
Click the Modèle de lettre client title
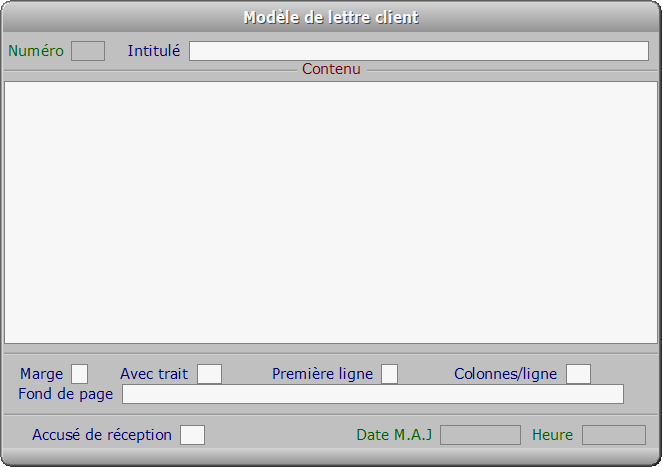coord(331,17)
